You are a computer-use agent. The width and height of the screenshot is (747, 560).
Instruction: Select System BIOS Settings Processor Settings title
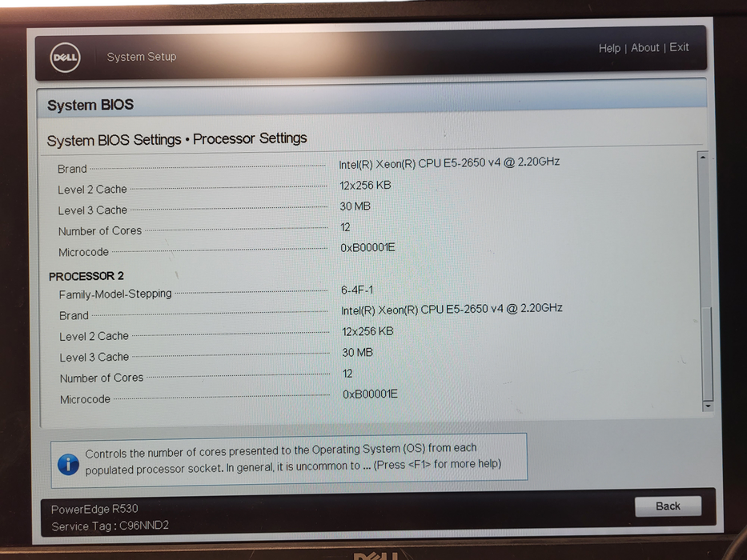coord(177,139)
